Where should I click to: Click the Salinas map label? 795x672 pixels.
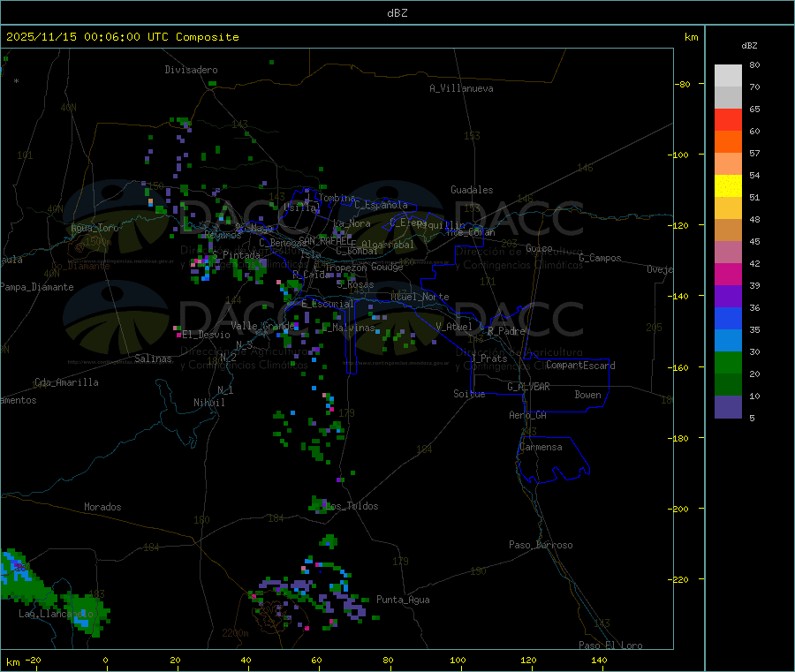(153, 359)
